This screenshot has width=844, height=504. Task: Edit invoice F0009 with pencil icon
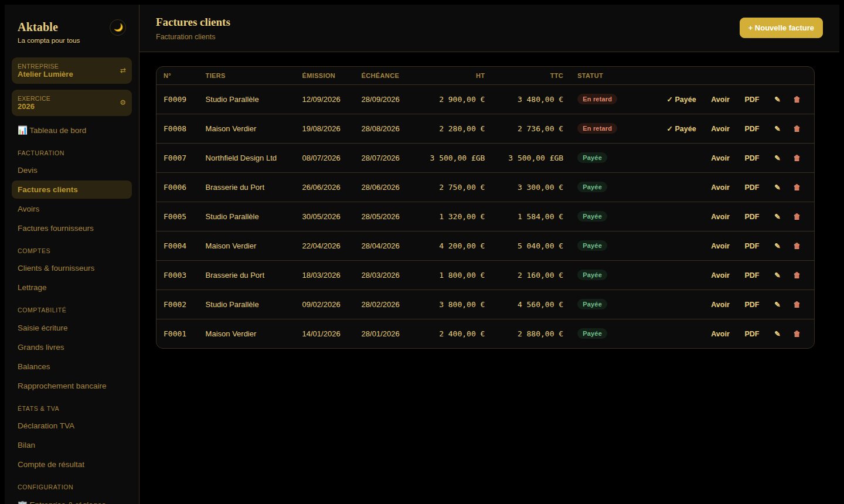click(x=777, y=100)
